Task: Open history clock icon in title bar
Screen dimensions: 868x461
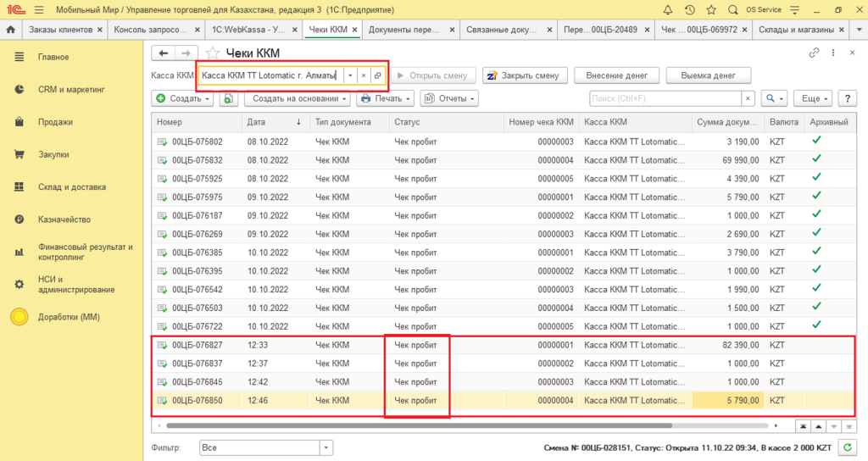Action: (x=689, y=10)
